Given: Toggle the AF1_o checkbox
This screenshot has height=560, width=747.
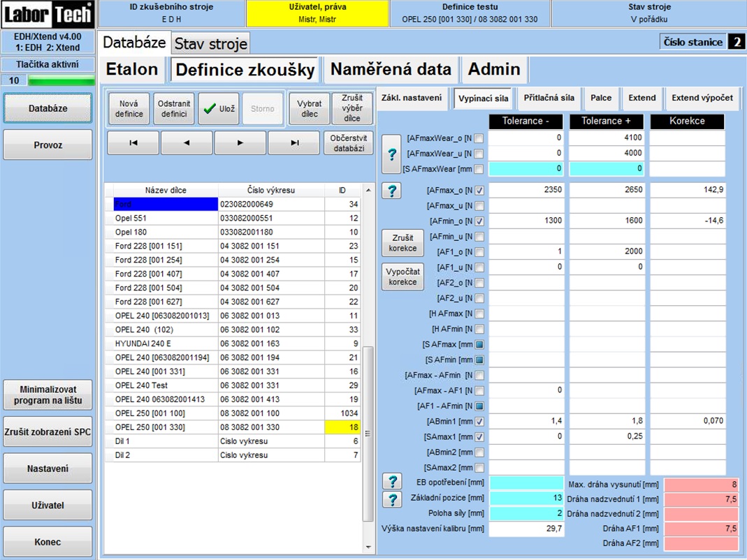Looking at the screenshot, I should click(x=479, y=252).
